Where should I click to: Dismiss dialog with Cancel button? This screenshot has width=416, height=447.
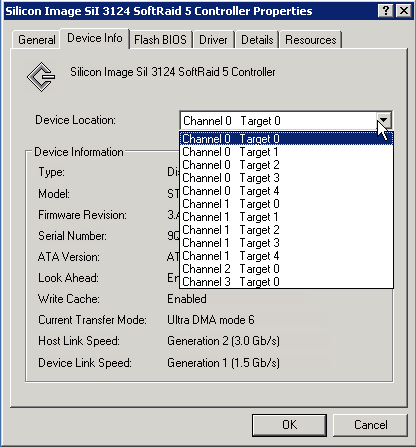370,425
